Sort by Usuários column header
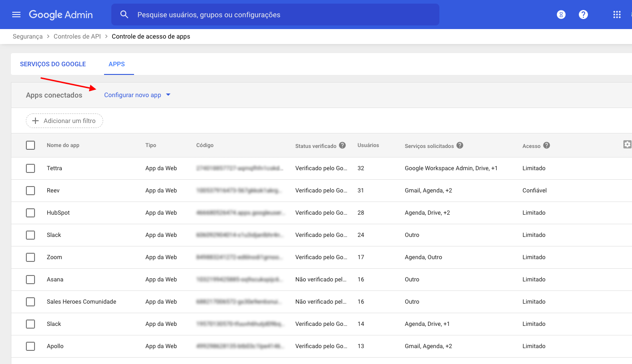 pyautogui.click(x=368, y=145)
